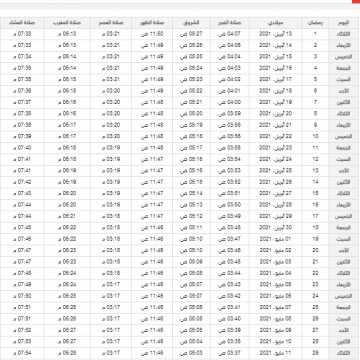This screenshot has width=360, height=360.
Task: Select sunrise time 05:27 in first row
Action: click(x=192, y=34)
